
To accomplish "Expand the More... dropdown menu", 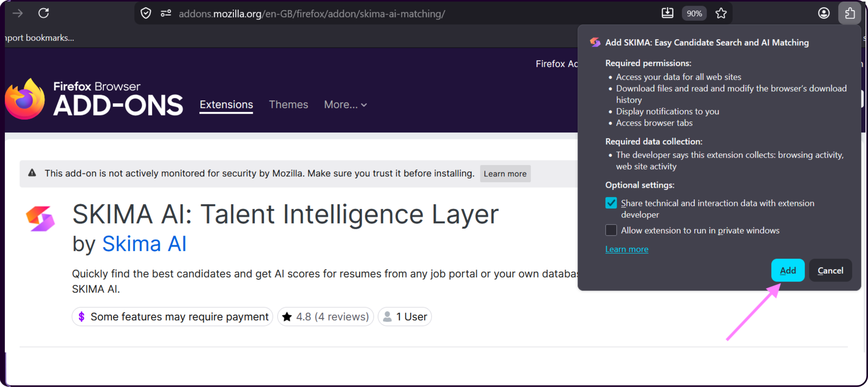I will pos(345,105).
